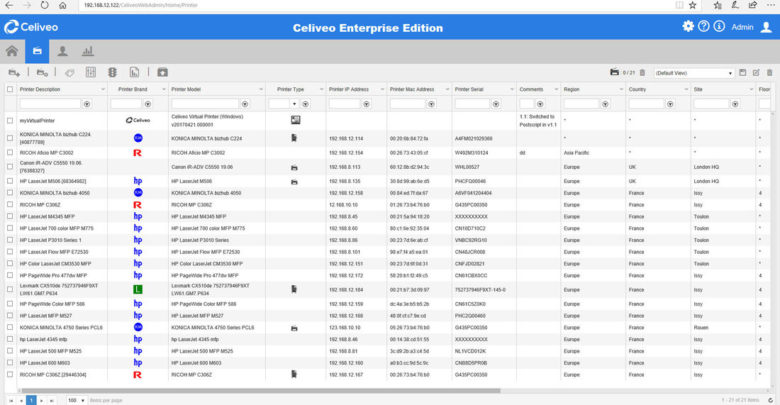The height and width of the screenshot is (405, 780).
Task: Click the sliders settings toolbar icon
Action: (91, 73)
